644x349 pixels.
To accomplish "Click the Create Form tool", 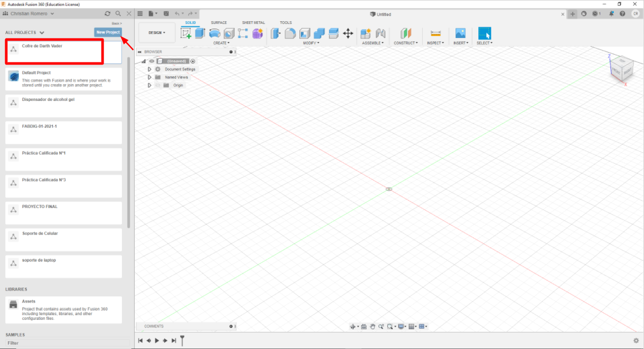I will tap(258, 33).
